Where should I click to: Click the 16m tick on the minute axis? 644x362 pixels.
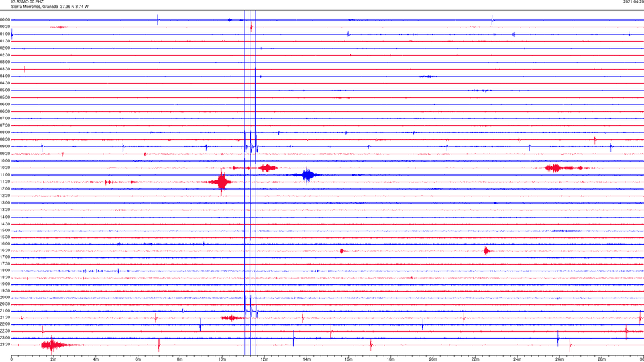349,359
